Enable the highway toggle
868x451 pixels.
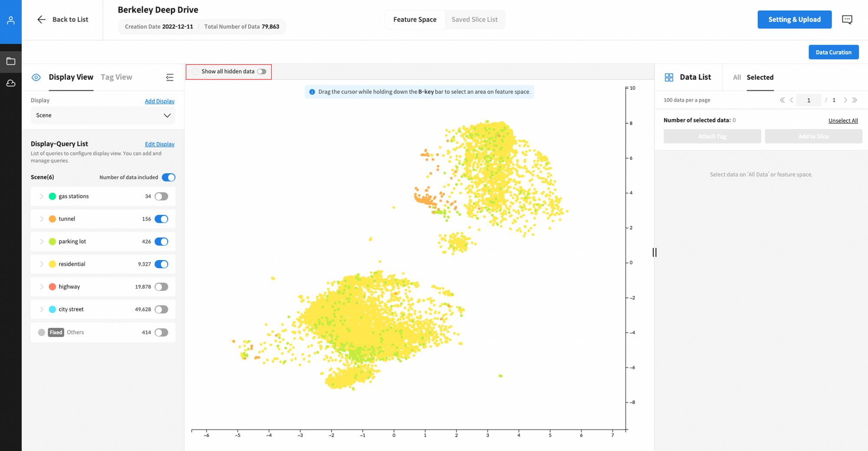coord(161,286)
